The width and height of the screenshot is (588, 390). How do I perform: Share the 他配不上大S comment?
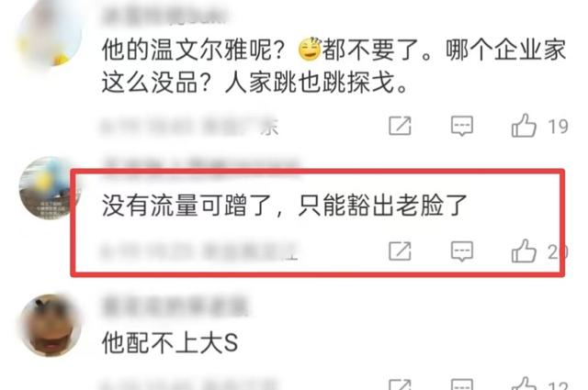[x=400, y=384]
